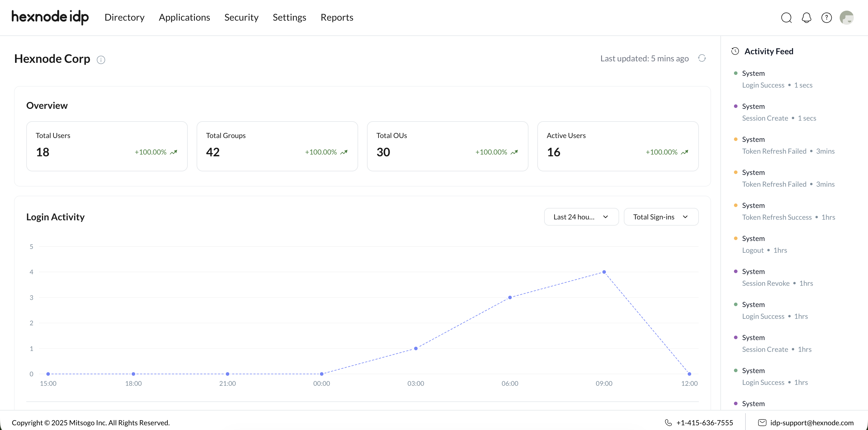This screenshot has width=868, height=430.
Task: Click 'Session Create • 1hrs' feed entry
Action: click(777, 349)
